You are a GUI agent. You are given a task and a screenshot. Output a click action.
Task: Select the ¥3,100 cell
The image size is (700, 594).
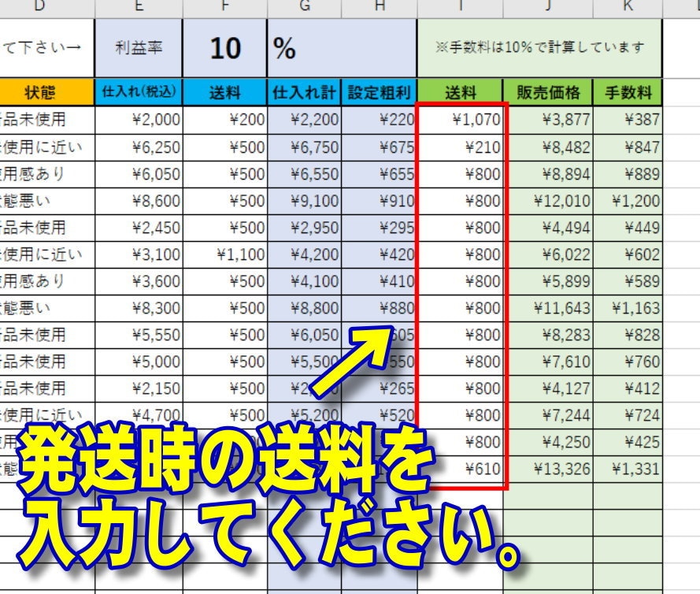139,254
